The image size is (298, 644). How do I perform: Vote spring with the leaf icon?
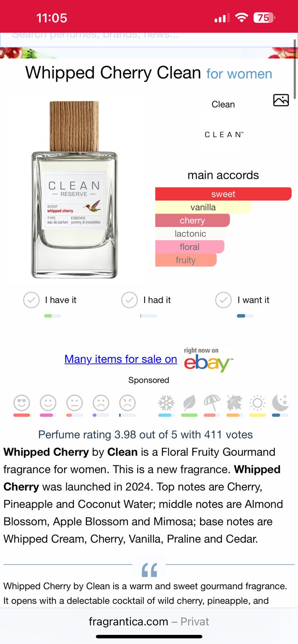[189, 402]
